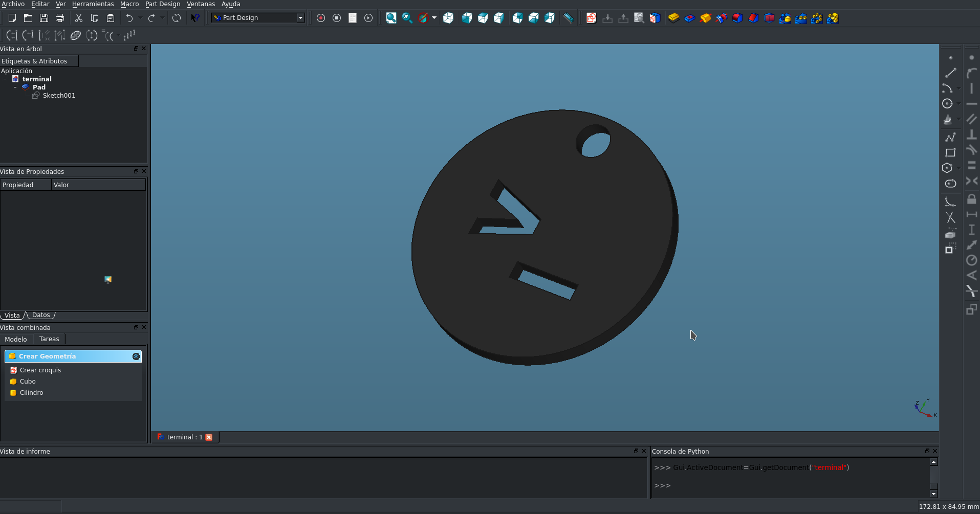The image size is (980, 514).
Task: Open the Herramientas menu
Action: 93,4
